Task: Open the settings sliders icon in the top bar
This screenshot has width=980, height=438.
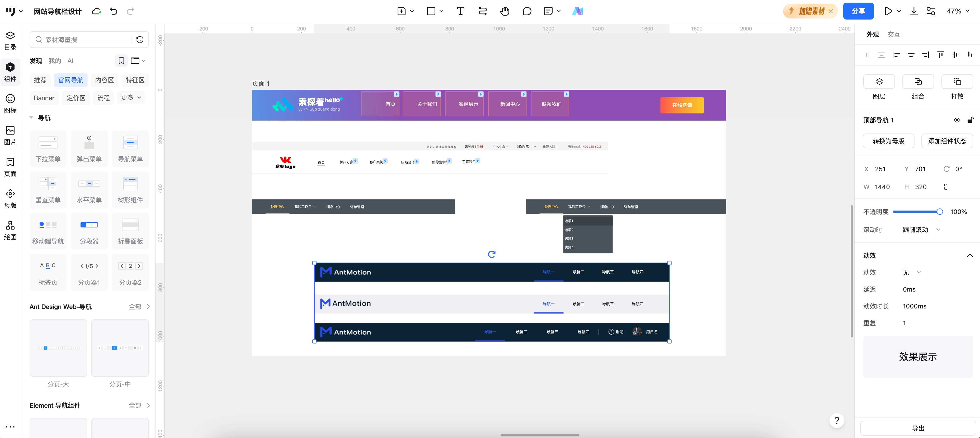Action: tap(931, 11)
